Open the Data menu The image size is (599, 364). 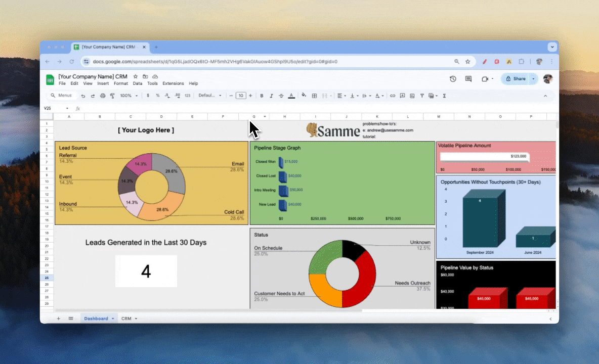point(138,83)
